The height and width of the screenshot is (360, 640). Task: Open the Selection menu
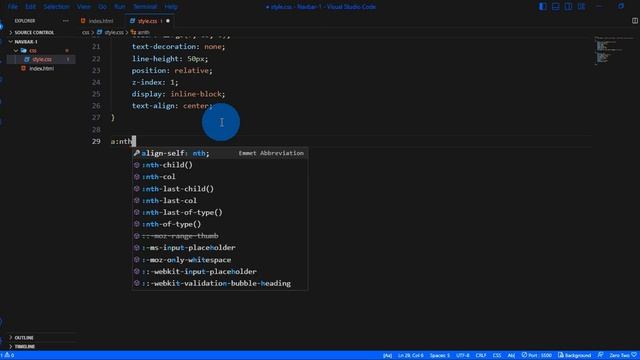point(56,7)
